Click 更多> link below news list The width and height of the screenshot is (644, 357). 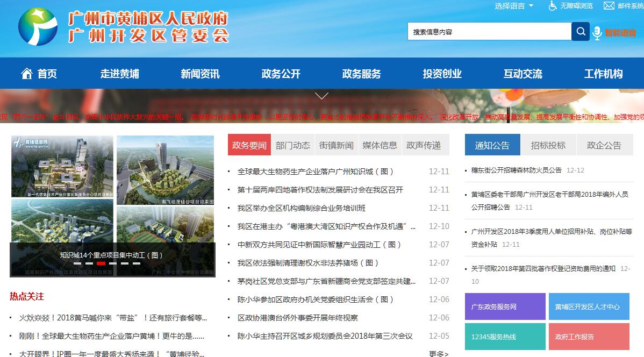(439, 353)
